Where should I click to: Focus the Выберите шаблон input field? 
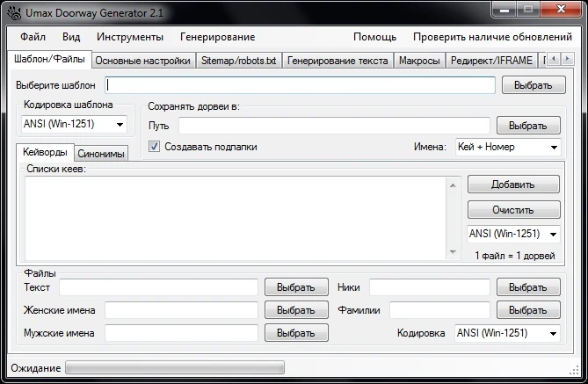point(300,85)
